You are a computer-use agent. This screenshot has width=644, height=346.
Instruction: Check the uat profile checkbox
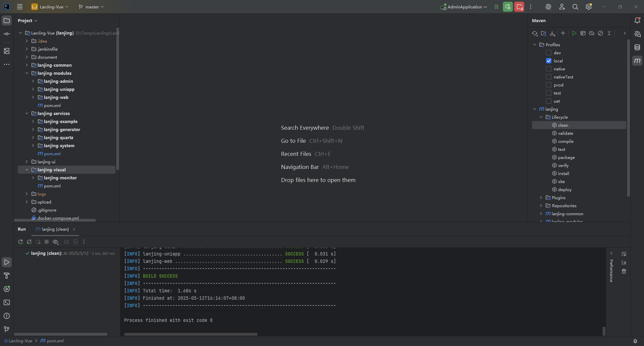pos(549,101)
